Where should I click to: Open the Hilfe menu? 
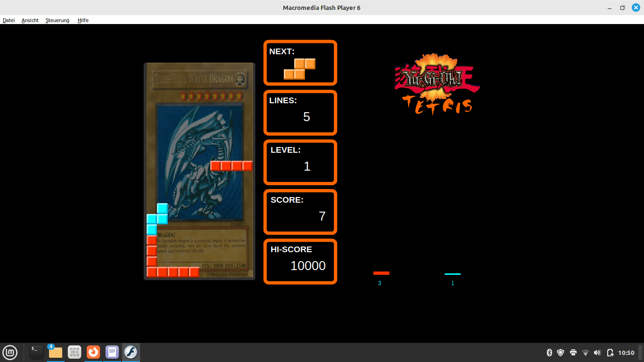(83, 20)
